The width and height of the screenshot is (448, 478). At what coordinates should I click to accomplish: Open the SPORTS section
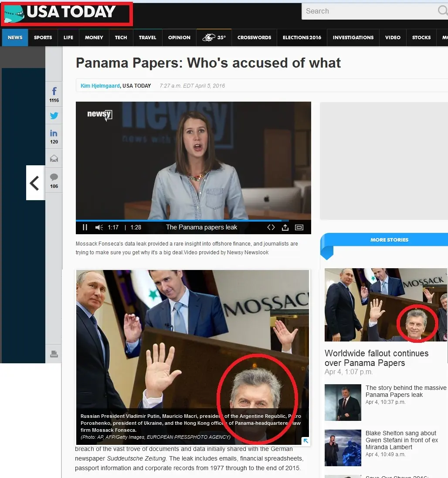[x=43, y=38]
